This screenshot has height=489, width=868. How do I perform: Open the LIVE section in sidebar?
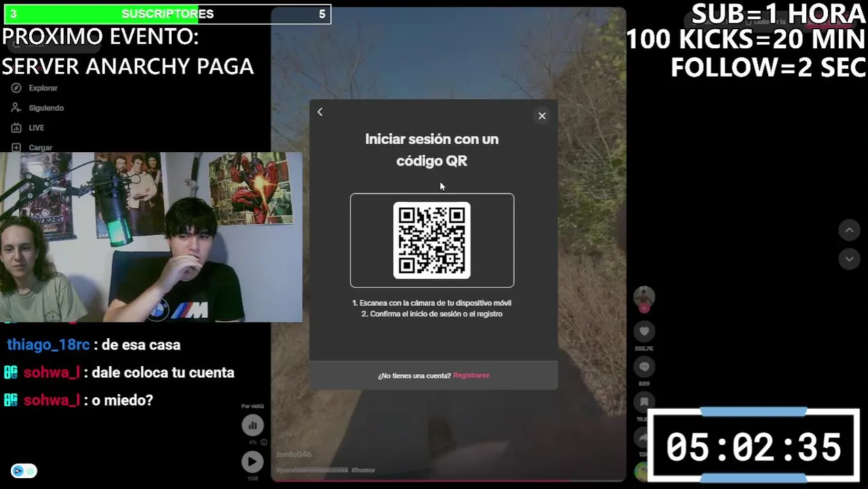pyautogui.click(x=29, y=128)
